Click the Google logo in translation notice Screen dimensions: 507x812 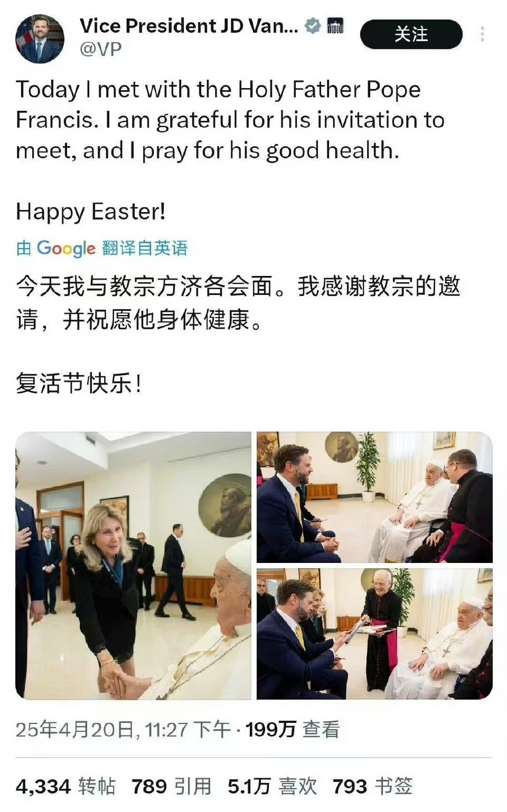66,248
